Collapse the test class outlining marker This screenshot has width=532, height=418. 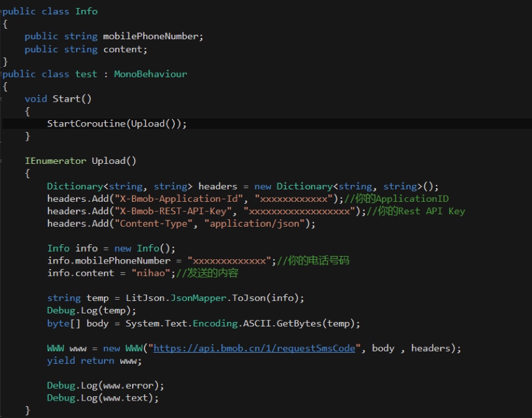[2, 74]
